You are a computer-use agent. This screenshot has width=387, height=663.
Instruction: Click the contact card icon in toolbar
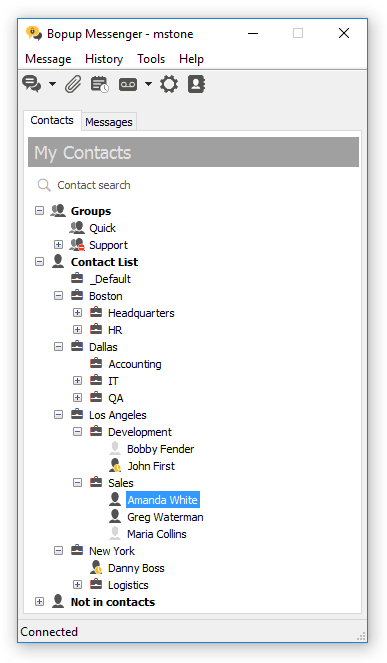(196, 84)
